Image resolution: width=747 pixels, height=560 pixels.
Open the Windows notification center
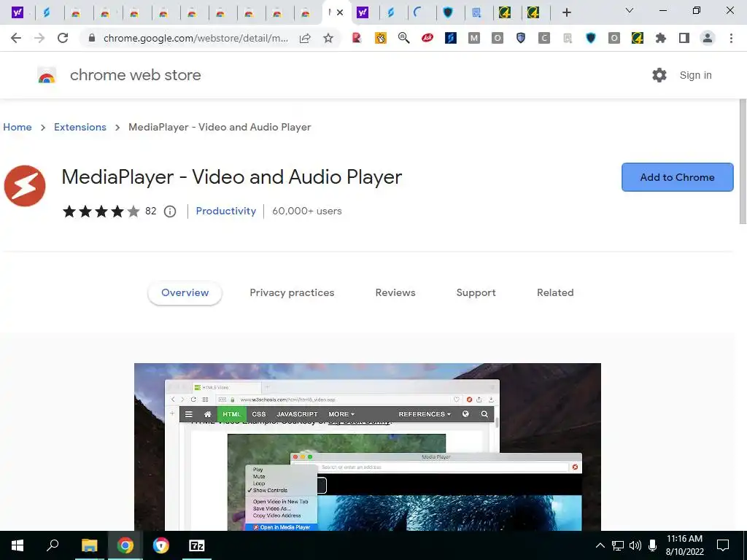(x=723, y=545)
